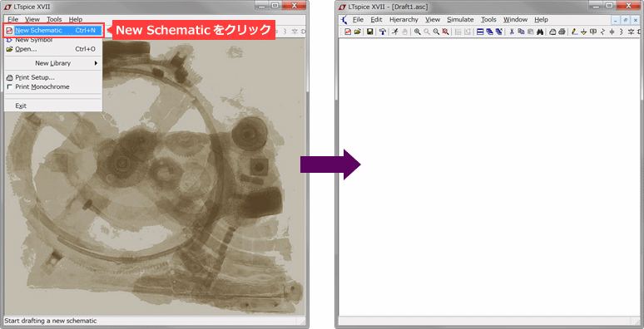Image resolution: width=644 pixels, height=329 pixels.
Task: Select the Resistor component icon
Action: point(603,32)
